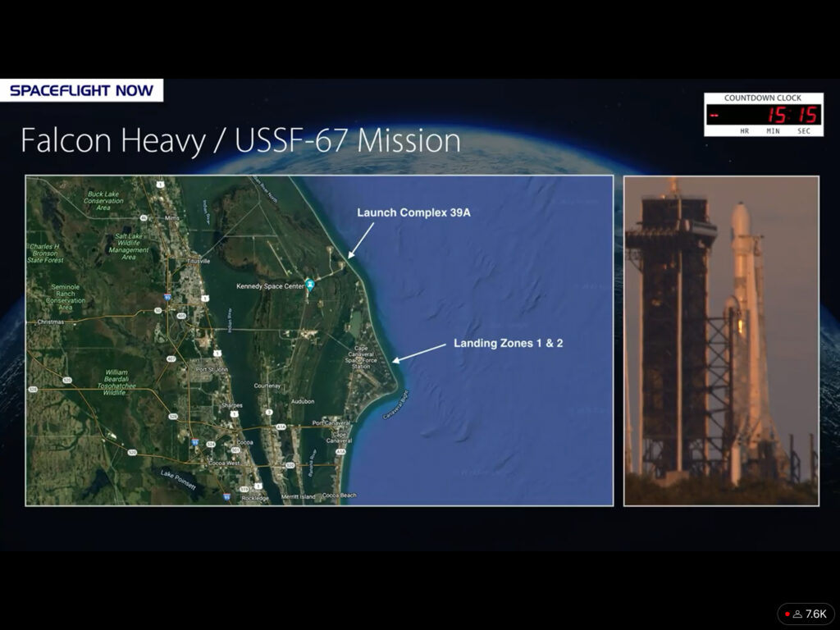The image size is (840, 630).
Task: Click the Spaceflight Now logo
Action: [x=82, y=90]
